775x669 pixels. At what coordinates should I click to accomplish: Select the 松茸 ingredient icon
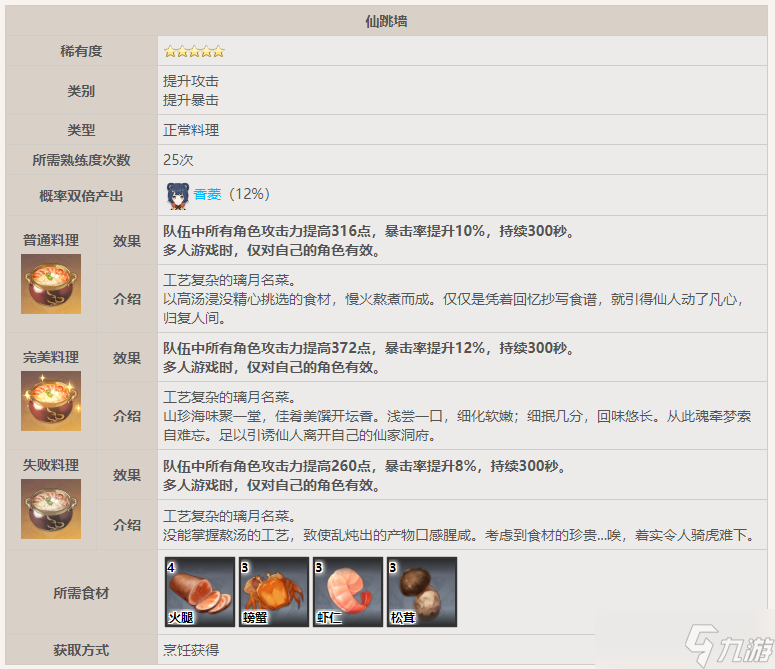[x=422, y=592]
